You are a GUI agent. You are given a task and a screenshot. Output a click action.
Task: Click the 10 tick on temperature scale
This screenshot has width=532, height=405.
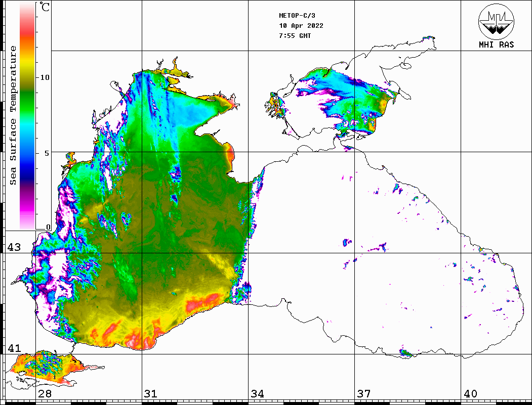point(45,77)
